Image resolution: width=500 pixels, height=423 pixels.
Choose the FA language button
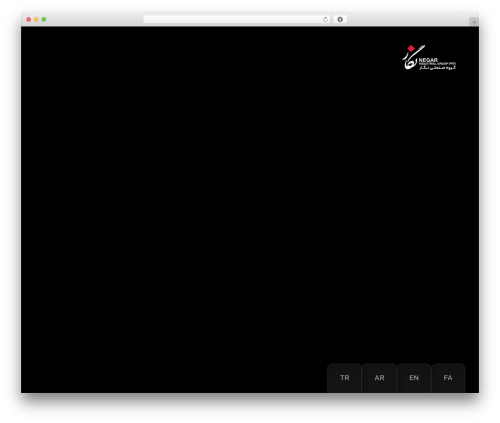(x=448, y=378)
